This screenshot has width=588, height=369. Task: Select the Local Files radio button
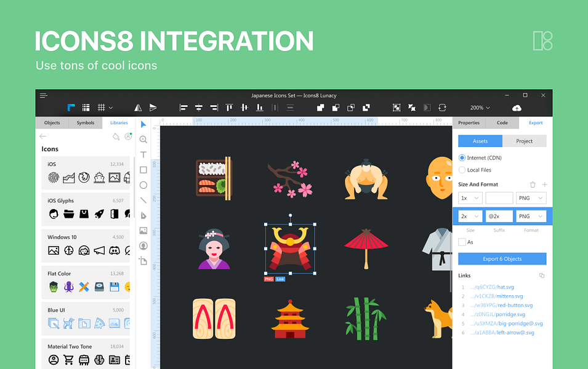[x=462, y=169]
